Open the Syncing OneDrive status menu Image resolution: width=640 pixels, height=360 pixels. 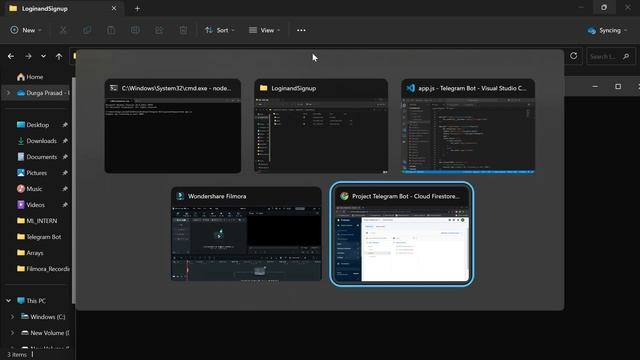click(607, 31)
